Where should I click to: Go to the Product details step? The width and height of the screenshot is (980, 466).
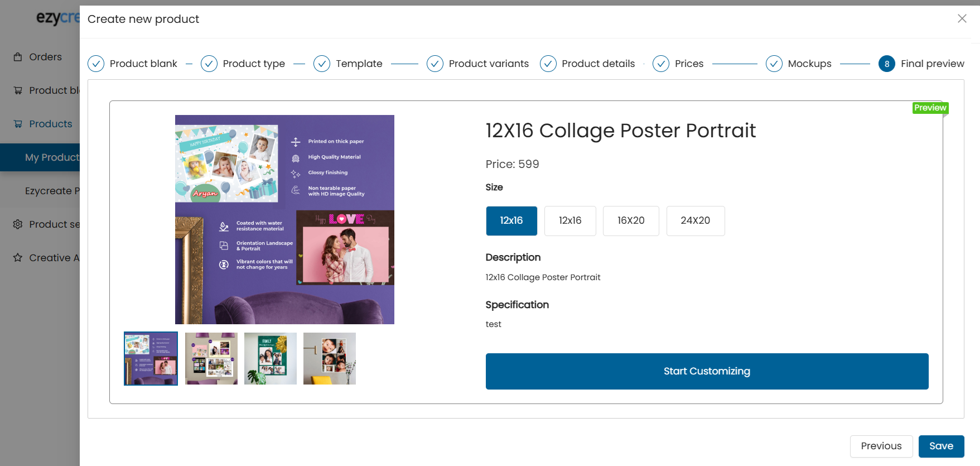coord(598,64)
